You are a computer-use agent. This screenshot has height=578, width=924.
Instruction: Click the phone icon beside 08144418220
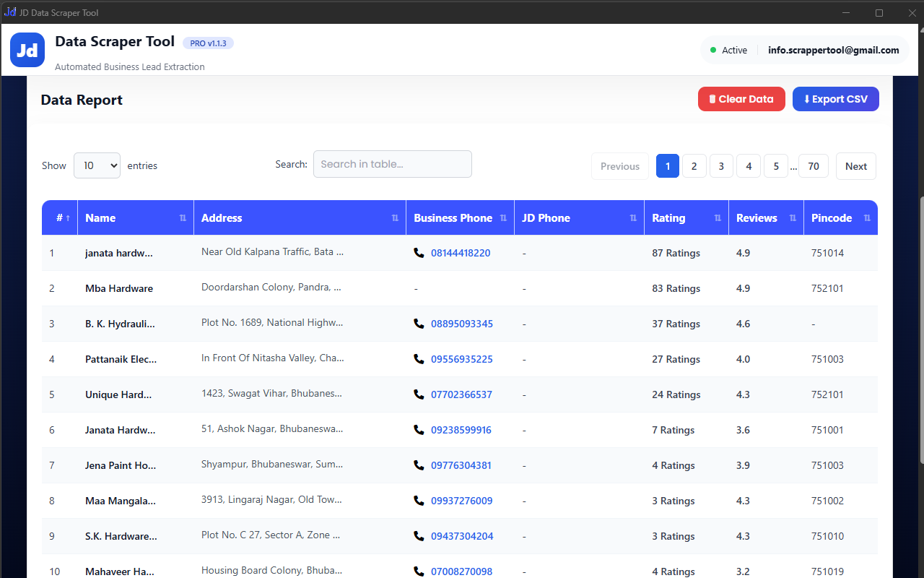(419, 253)
